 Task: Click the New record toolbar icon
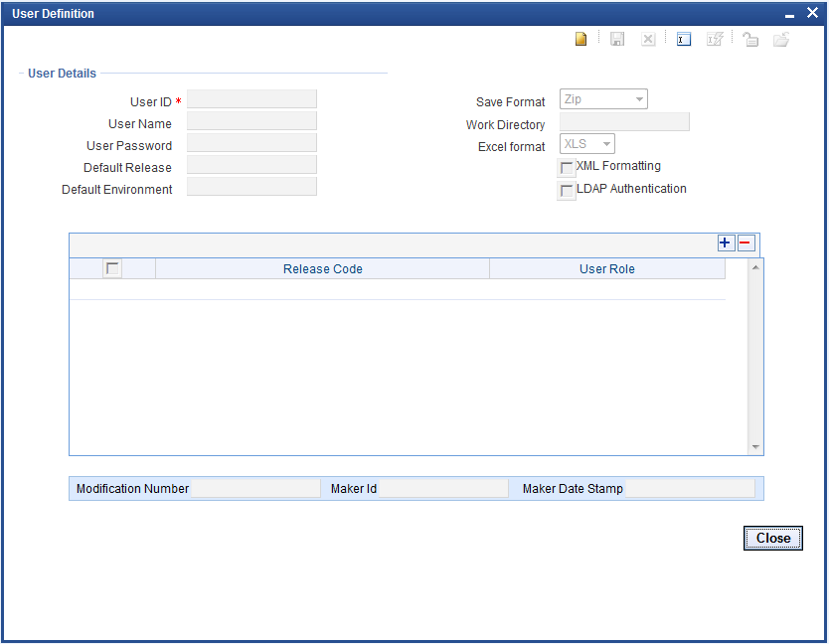click(581, 39)
